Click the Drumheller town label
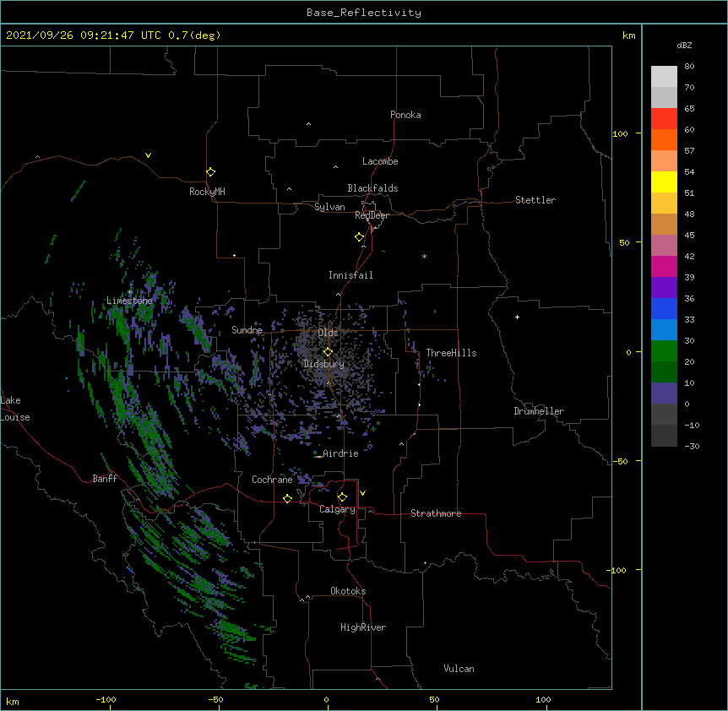The height and width of the screenshot is (711, 728). tap(539, 411)
